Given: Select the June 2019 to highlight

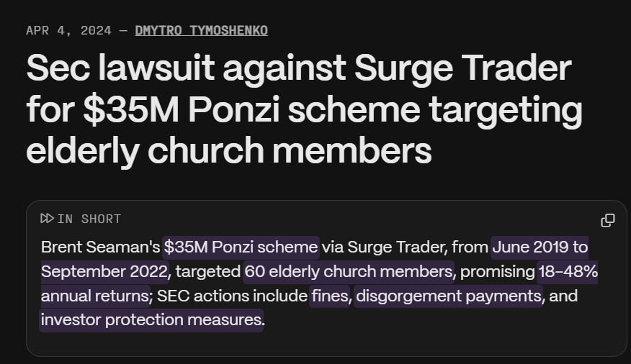Looking at the screenshot, I should [540, 247].
